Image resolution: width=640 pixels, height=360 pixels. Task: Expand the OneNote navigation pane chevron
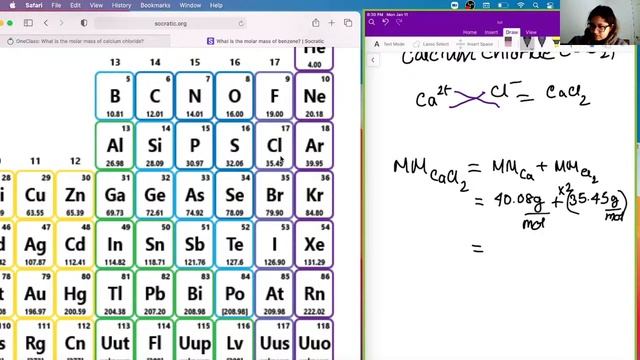(373, 60)
